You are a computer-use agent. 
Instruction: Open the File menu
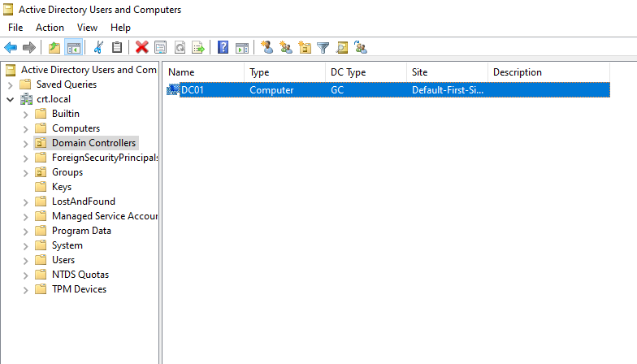15,28
